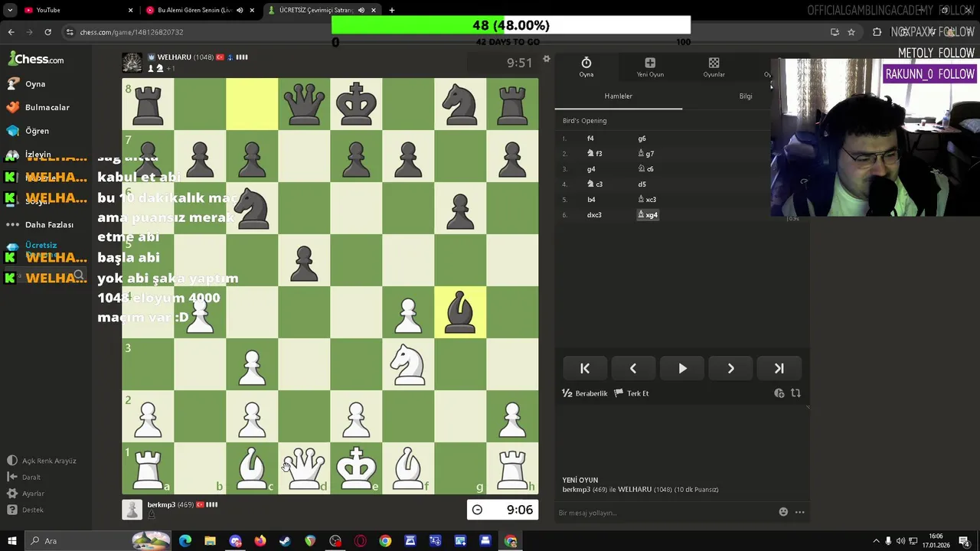Viewport: 980px width, 551px height.
Task: Select move dxc3 in move list
Action: pyautogui.click(x=594, y=215)
